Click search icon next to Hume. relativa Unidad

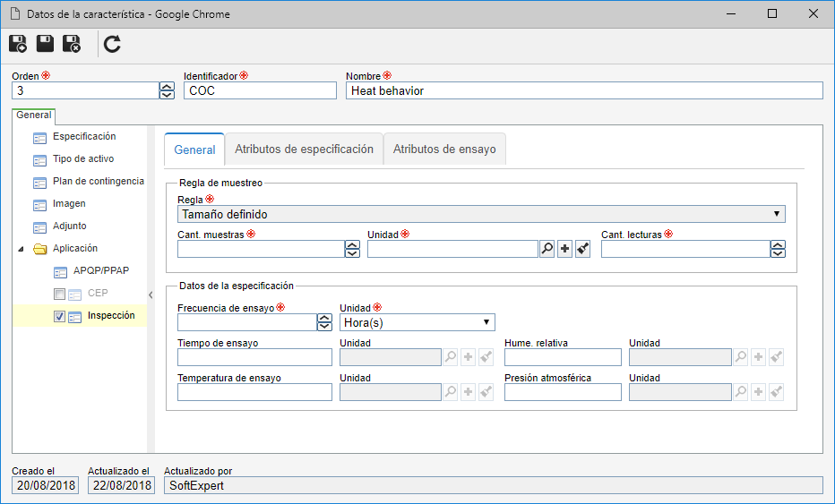[741, 357]
